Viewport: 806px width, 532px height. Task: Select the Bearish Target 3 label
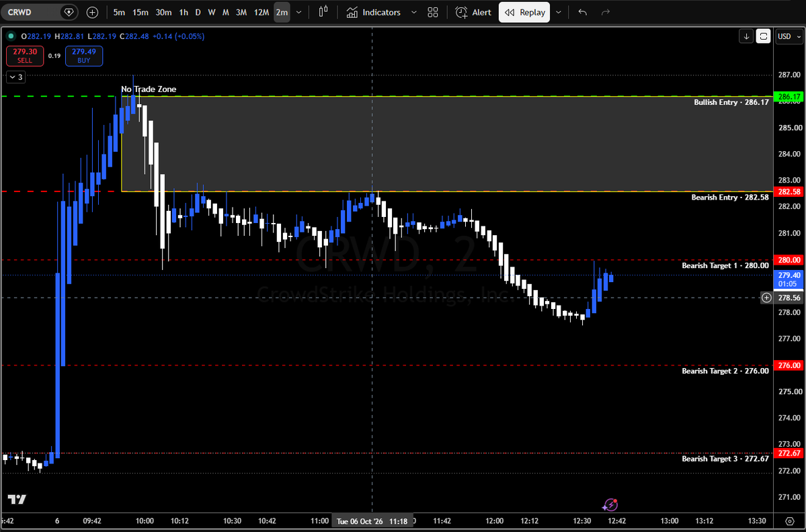point(725,459)
